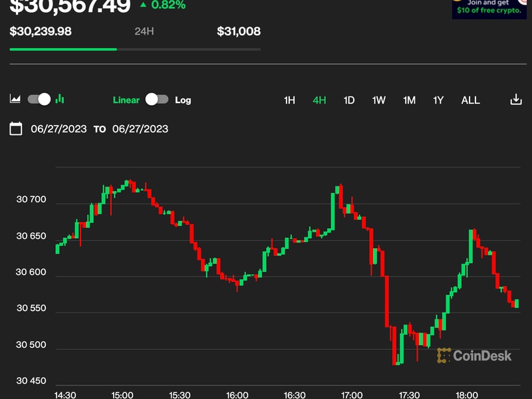Click the coin logo in the ad banner
This screenshot has height=399, width=532.
[456, 2]
